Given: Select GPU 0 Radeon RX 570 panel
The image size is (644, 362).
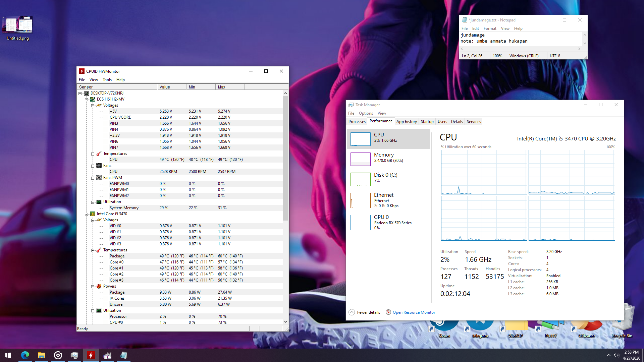Looking at the screenshot, I should point(389,222).
